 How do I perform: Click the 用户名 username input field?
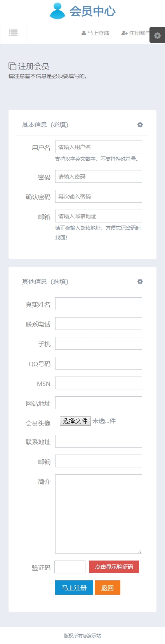point(99,147)
